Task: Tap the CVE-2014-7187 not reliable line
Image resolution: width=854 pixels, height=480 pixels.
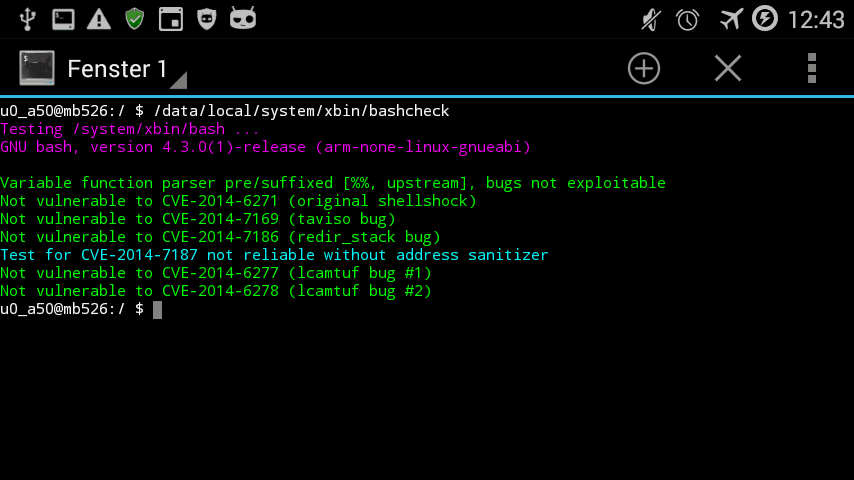Action: tap(274, 255)
